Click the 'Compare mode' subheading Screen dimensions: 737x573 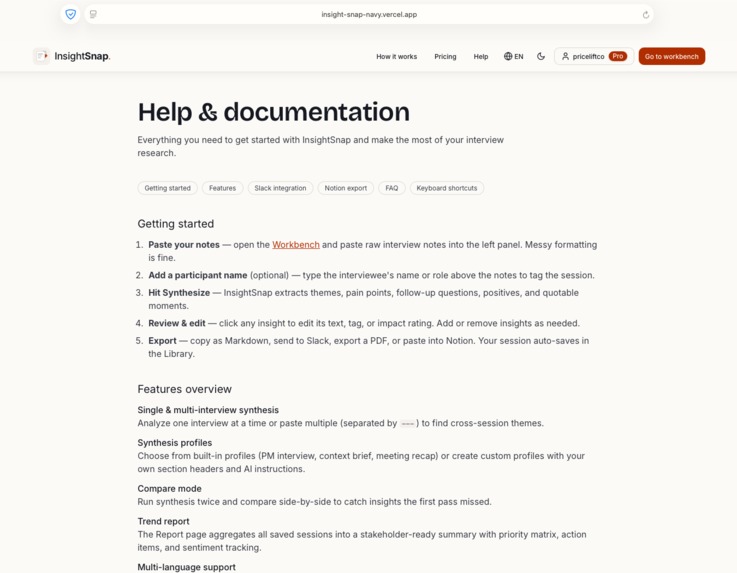pyautogui.click(x=169, y=488)
